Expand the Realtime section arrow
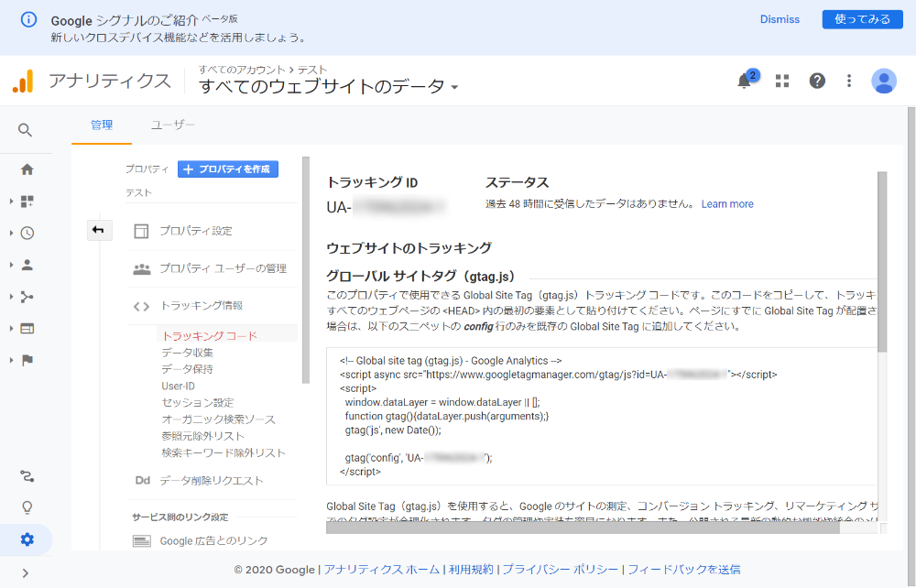 tap(11, 233)
